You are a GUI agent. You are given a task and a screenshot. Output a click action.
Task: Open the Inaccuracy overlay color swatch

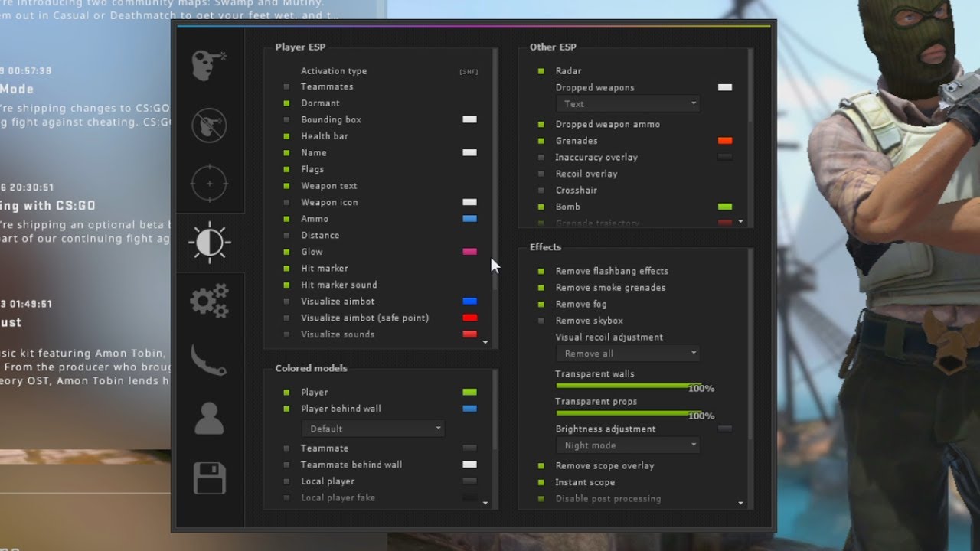725,158
